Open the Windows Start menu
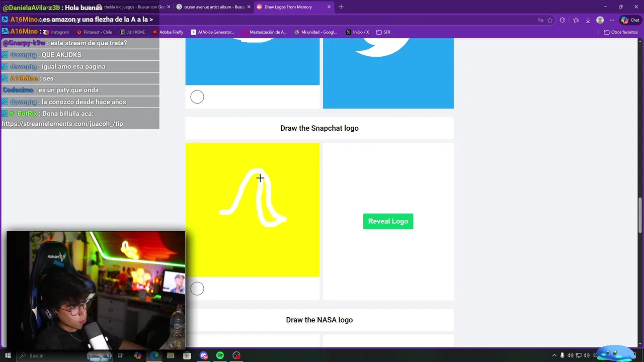Screen dimensions: 644x362 [x=8, y=355]
